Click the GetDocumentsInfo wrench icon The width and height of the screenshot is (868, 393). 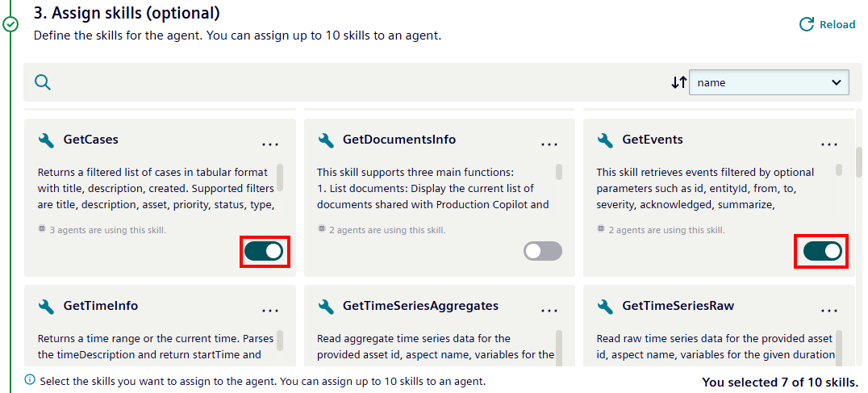click(x=326, y=140)
